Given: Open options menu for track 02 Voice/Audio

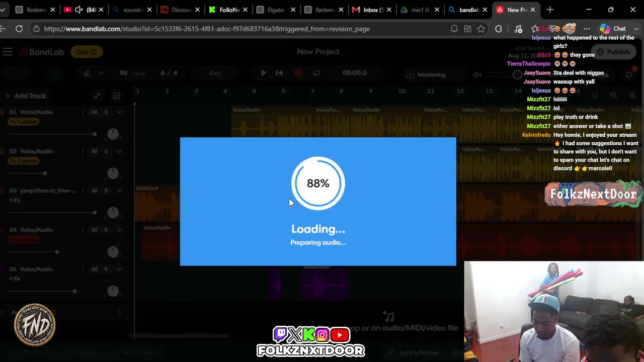Looking at the screenshot, I should pos(83,151).
